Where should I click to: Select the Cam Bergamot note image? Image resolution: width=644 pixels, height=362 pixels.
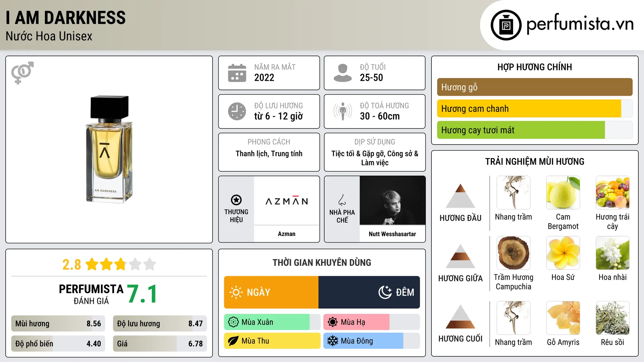(563, 193)
